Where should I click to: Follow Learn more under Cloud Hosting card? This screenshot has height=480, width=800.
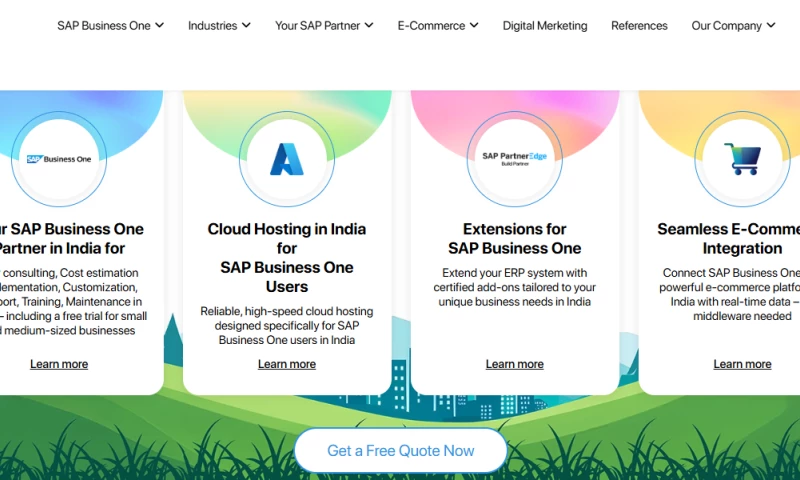point(286,364)
